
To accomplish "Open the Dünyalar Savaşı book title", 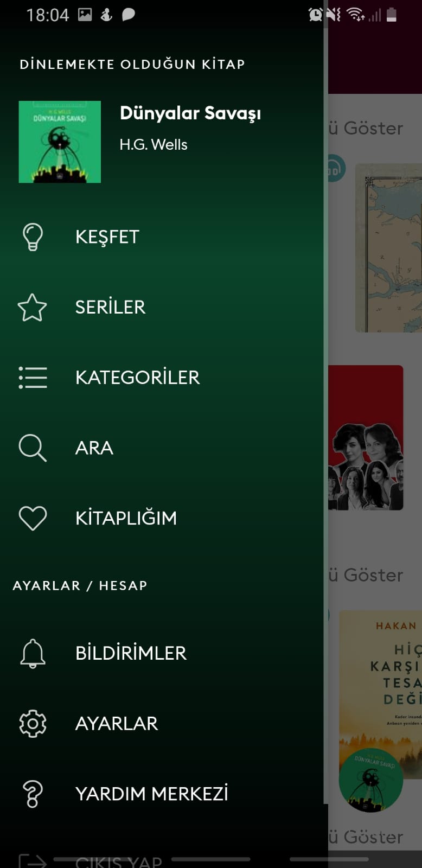I will [190, 113].
